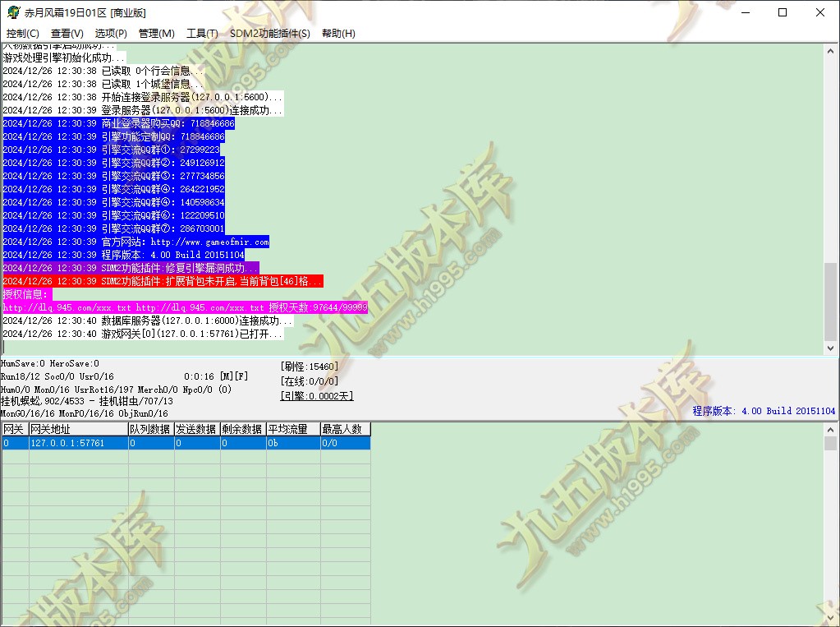Open the 帮助(H) menu
Screen dimensions: 840x627
[x=338, y=33]
